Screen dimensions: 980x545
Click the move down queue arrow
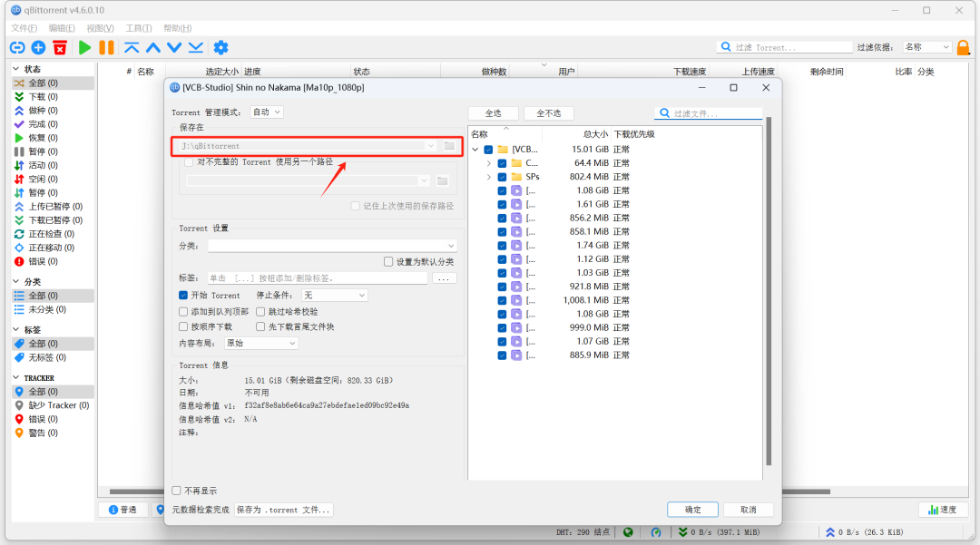[174, 47]
